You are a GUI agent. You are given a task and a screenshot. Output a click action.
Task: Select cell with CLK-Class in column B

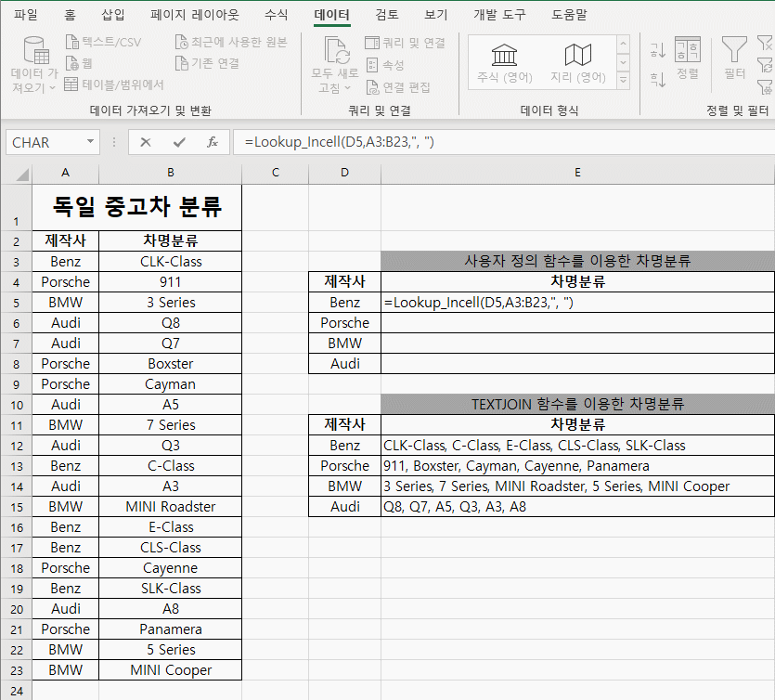point(171,261)
